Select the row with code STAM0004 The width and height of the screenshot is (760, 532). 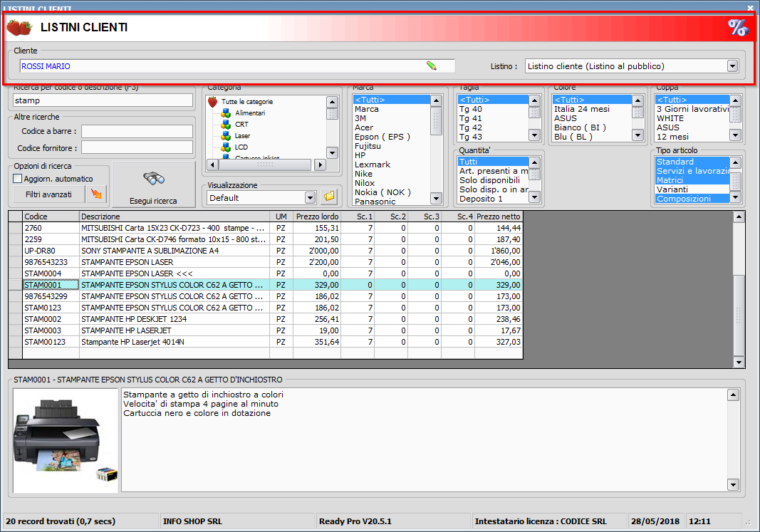click(266, 273)
